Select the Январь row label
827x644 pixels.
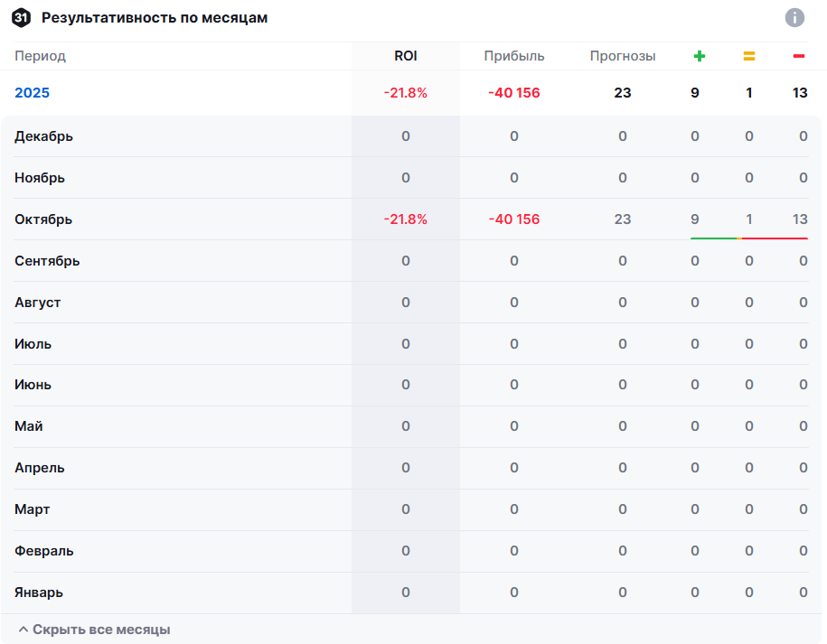click(39, 593)
